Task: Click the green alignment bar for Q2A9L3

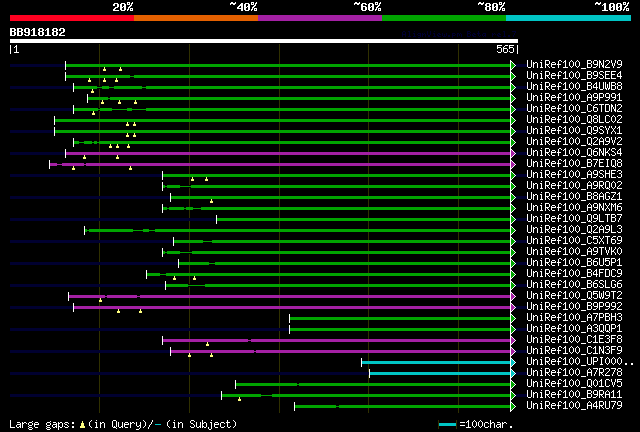Action: [x=298, y=231]
